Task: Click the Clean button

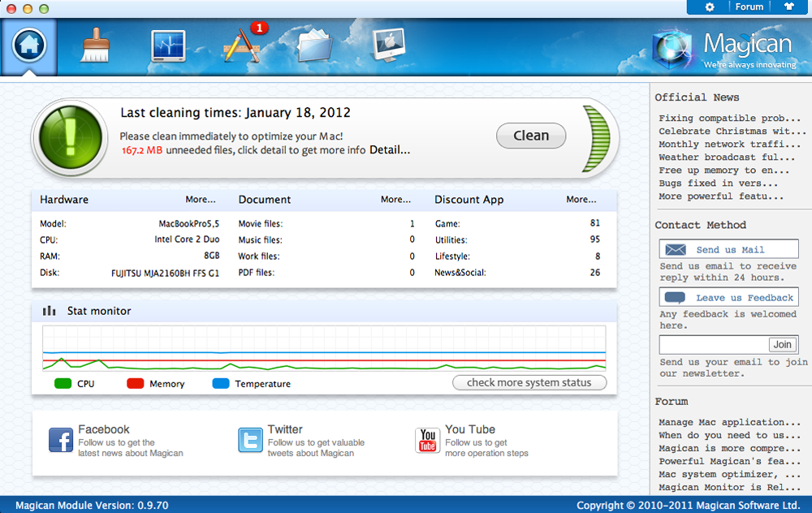Action: point(531,136)
